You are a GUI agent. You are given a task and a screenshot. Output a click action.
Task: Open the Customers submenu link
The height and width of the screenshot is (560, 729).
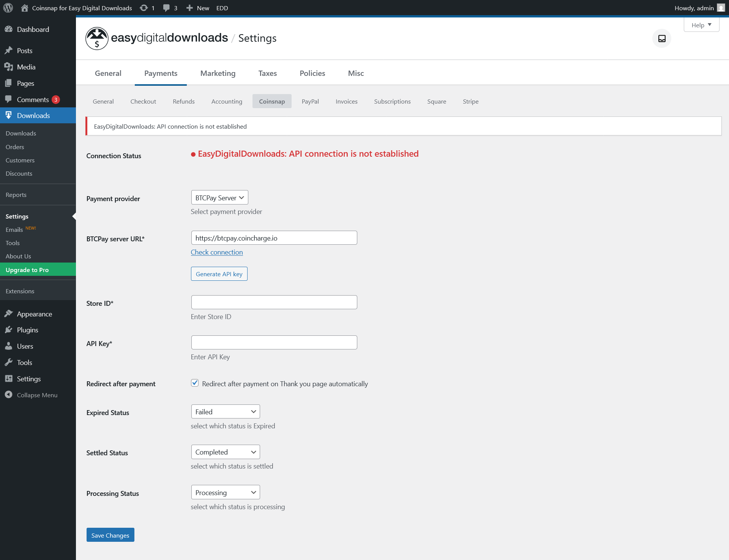tap(20, 160)
